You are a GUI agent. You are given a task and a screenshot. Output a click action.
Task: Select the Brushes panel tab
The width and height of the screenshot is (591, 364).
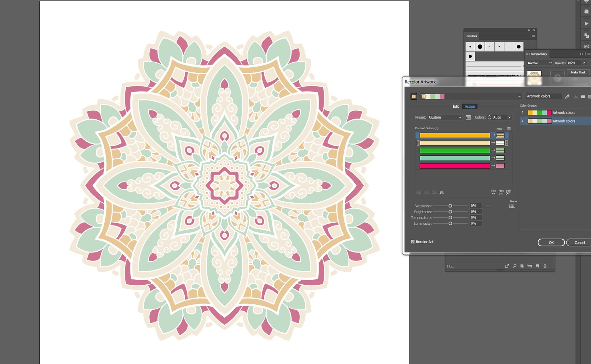click(472, 36)
